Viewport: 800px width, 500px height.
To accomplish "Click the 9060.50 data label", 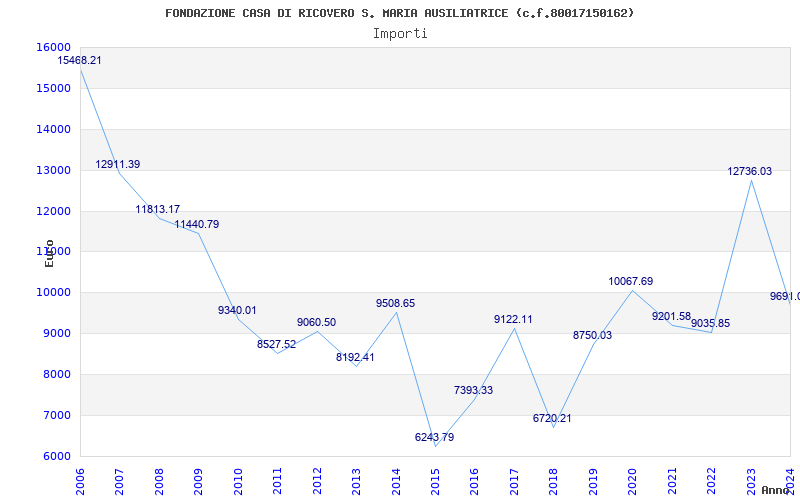I will (x=316, y=322).
